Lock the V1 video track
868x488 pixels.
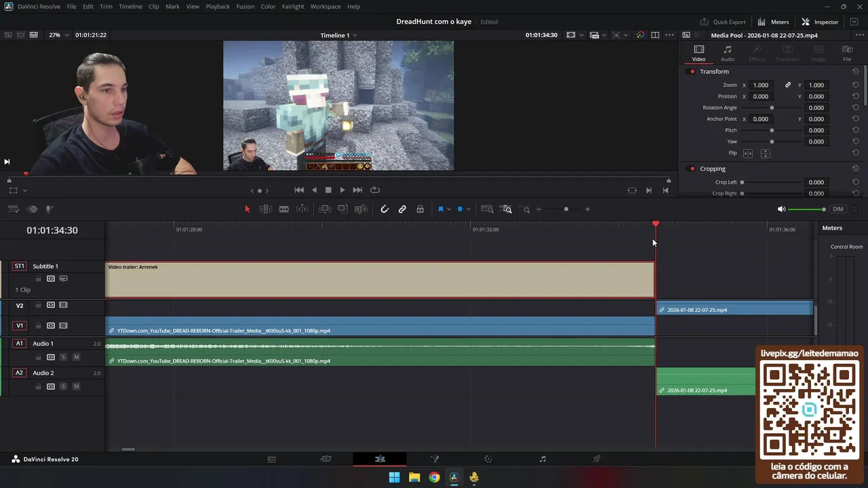39,325
